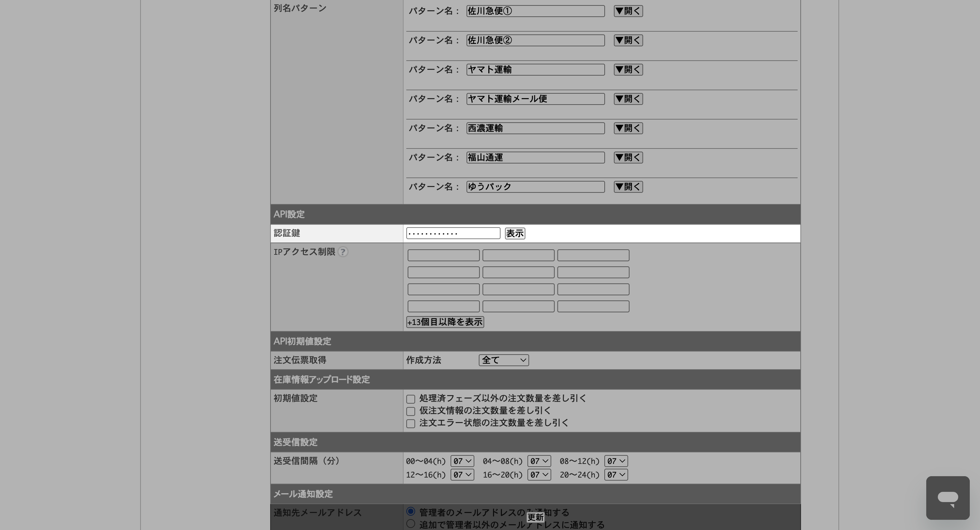Click the 認証鍵 password field
Viewport: 980px width, 530px height.
453,233
